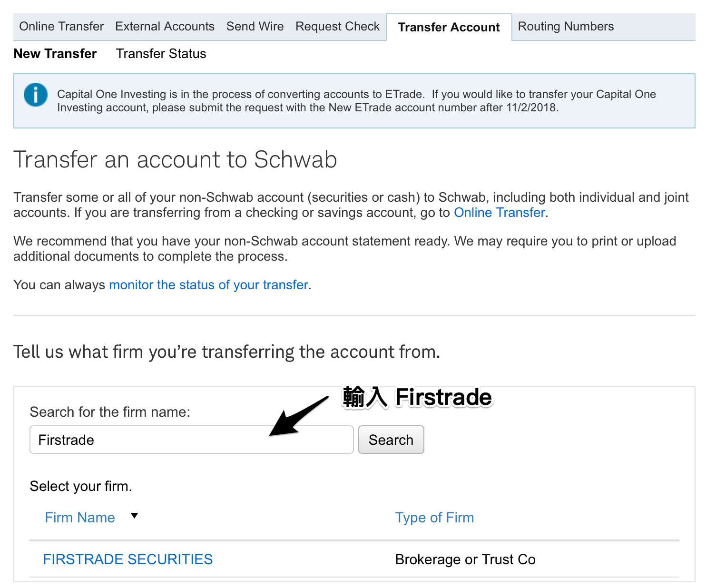
Task: Switch to the Transfer Status sub-tab
Action: tap(161, 54)
